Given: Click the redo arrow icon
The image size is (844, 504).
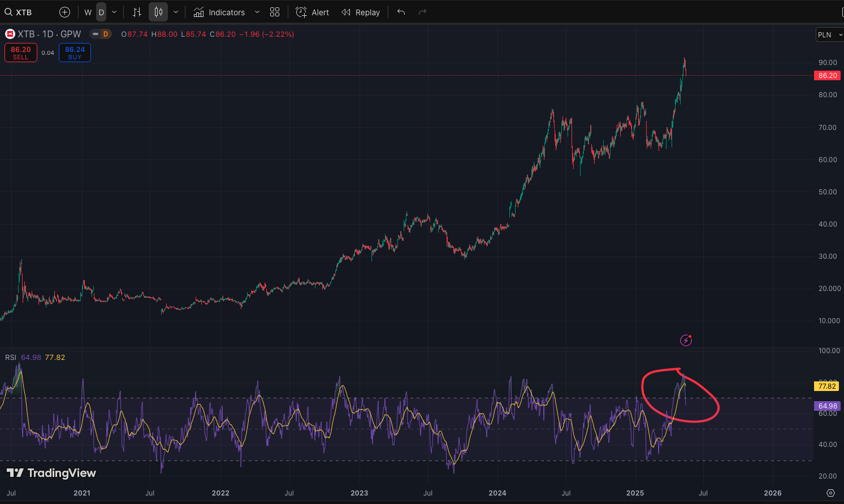Looking at the screenshot, I should [422, 12].
